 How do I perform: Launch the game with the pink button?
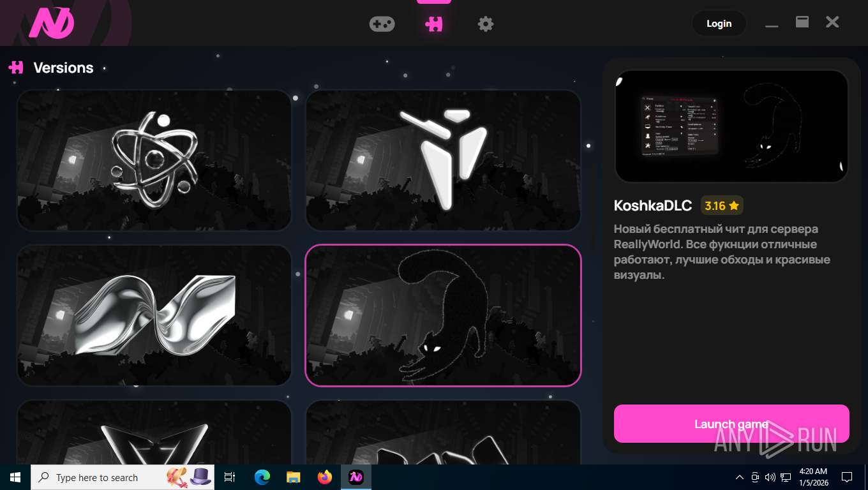click(731, 424)
